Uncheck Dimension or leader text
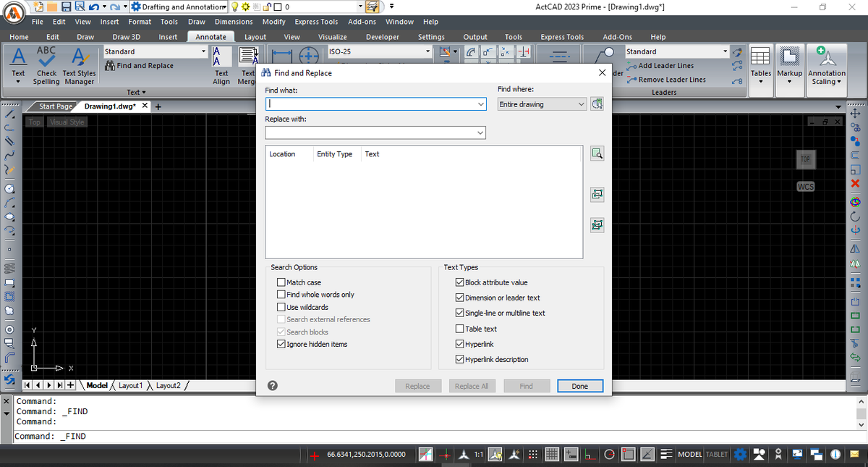 [x=459, y=298]
